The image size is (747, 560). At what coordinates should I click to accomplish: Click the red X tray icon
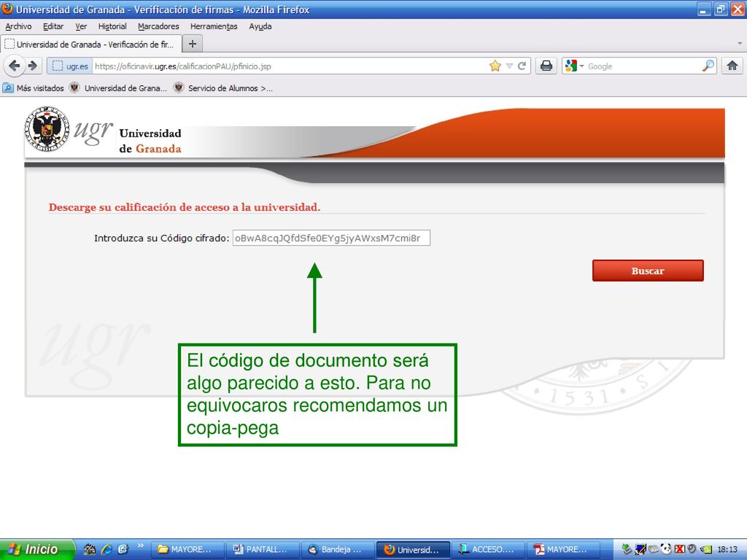[x=679, y=550]
